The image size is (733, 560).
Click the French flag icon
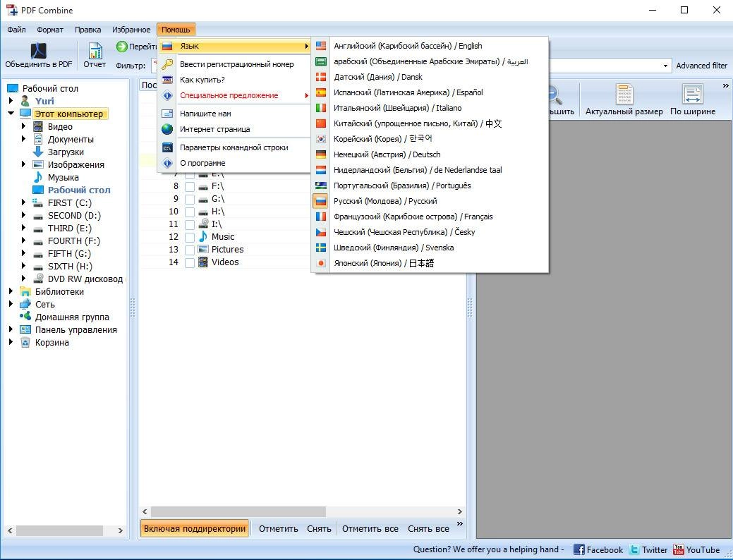coord(321,217)
